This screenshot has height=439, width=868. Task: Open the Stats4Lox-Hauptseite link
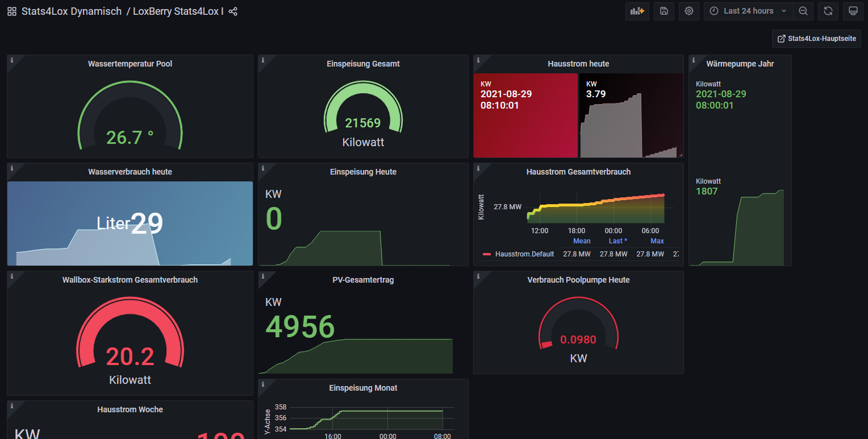(x=816, y=39)
